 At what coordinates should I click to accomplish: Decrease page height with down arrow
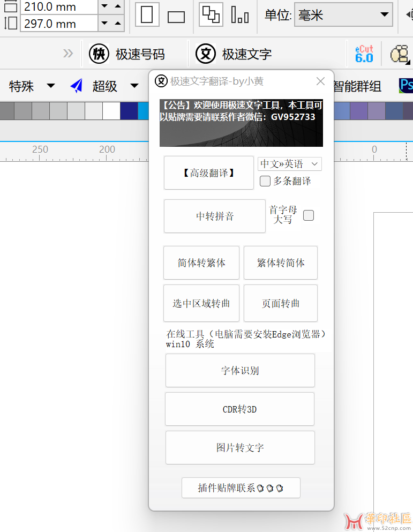pos(104,23)
